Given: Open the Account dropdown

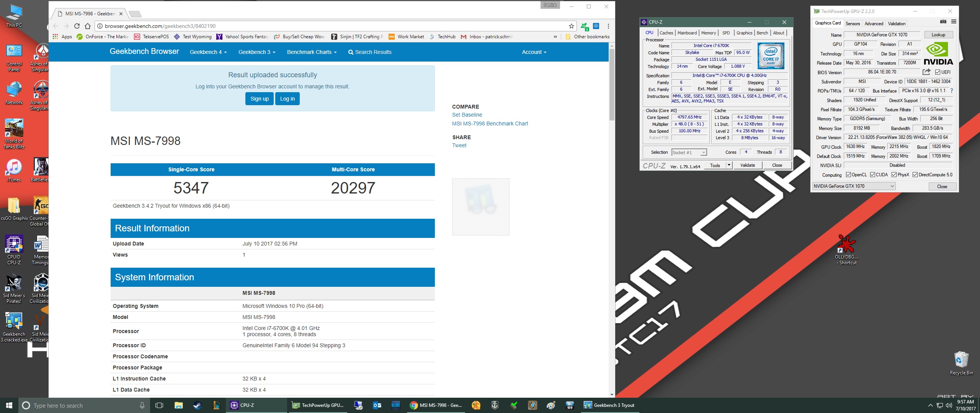Looking at the screenshot, I should pos(534,52).
